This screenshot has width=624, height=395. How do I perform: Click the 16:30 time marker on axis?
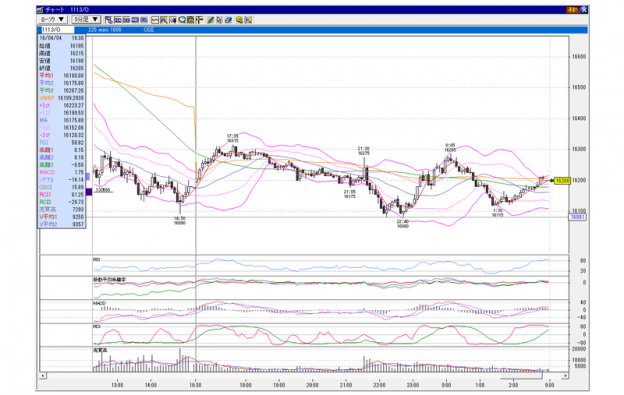click(195, 385)
